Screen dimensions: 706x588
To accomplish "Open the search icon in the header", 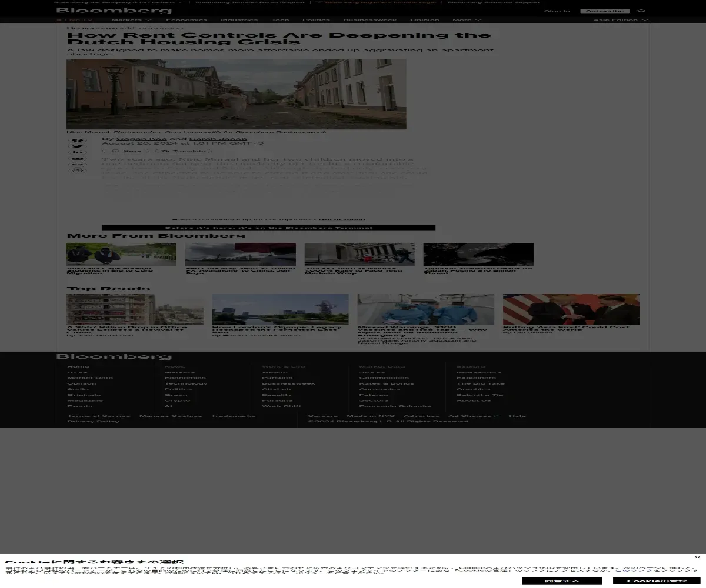I will point(642,11).
